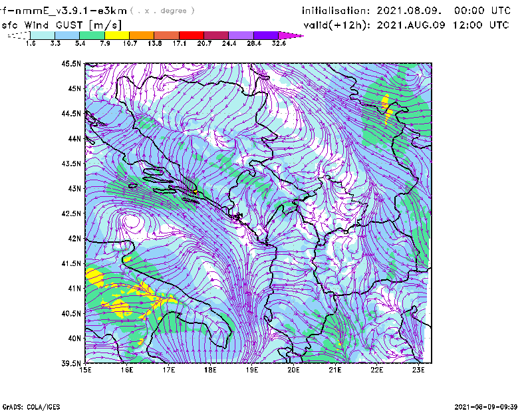Click the initialisation date text
This screenshot has width=532, height=411.
[406, 11]
